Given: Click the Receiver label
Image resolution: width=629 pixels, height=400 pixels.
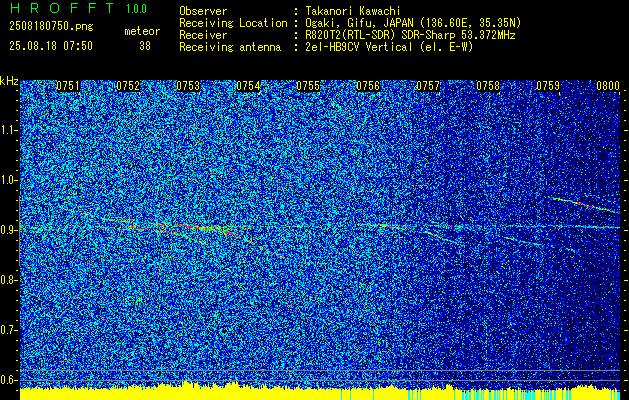Looking at the screenshot, I should pyautogui.click(x=203, y=35).
